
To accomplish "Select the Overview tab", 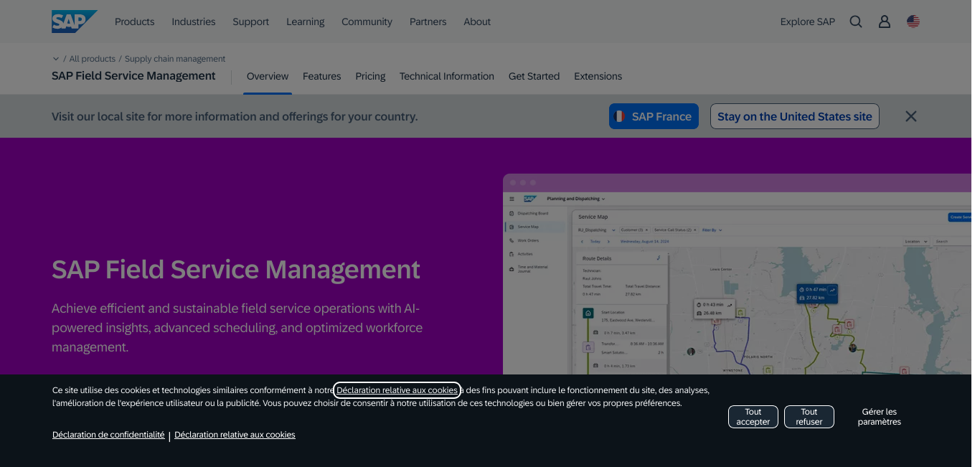I will (x=268, y=76).
